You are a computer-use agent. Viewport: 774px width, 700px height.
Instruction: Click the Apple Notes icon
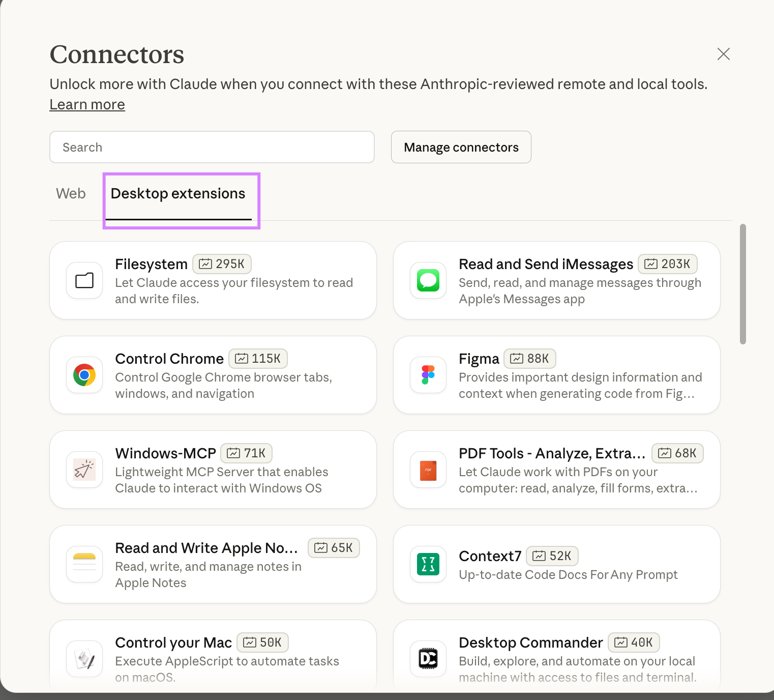click(x=84, y=564)
